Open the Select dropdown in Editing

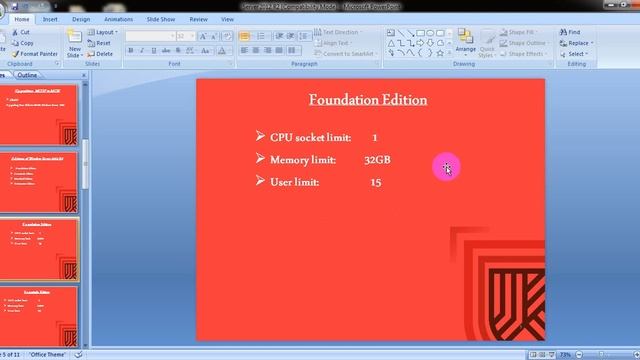574,53
